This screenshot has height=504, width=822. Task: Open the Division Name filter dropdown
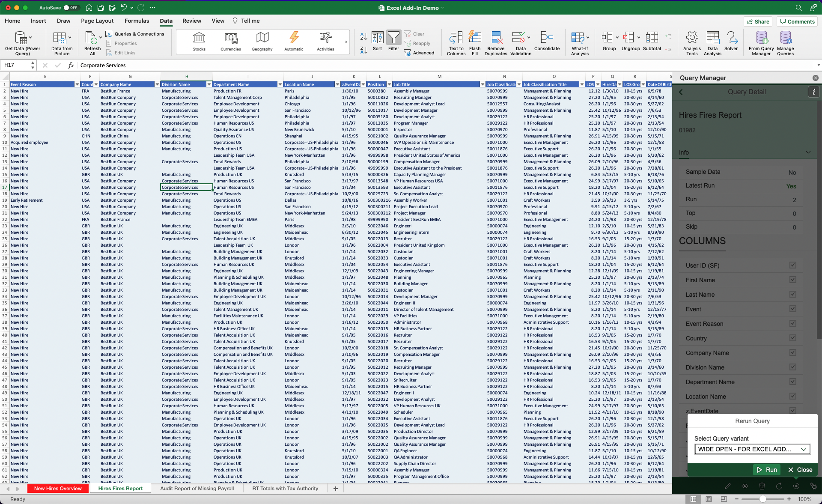pos(209,84)
